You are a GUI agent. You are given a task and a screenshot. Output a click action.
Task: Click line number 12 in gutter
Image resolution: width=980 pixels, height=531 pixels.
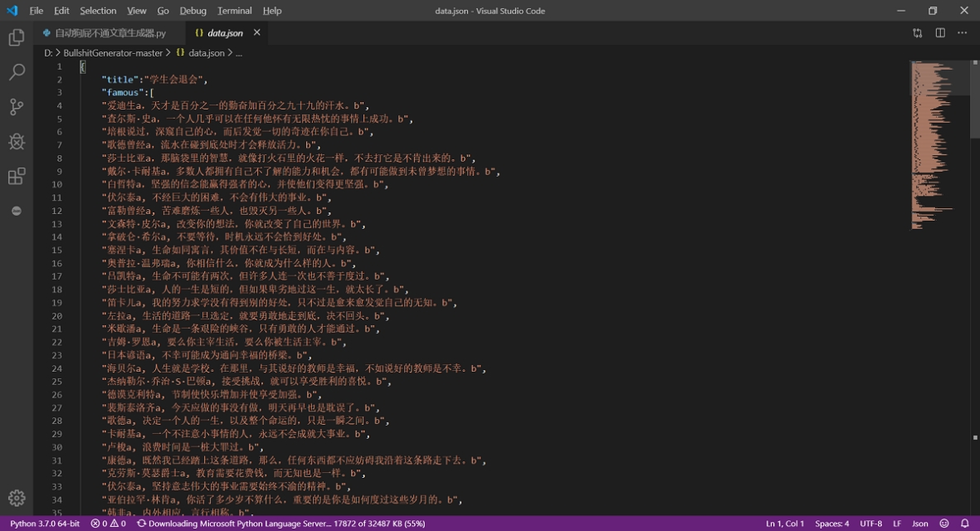[x=57, y=211]
